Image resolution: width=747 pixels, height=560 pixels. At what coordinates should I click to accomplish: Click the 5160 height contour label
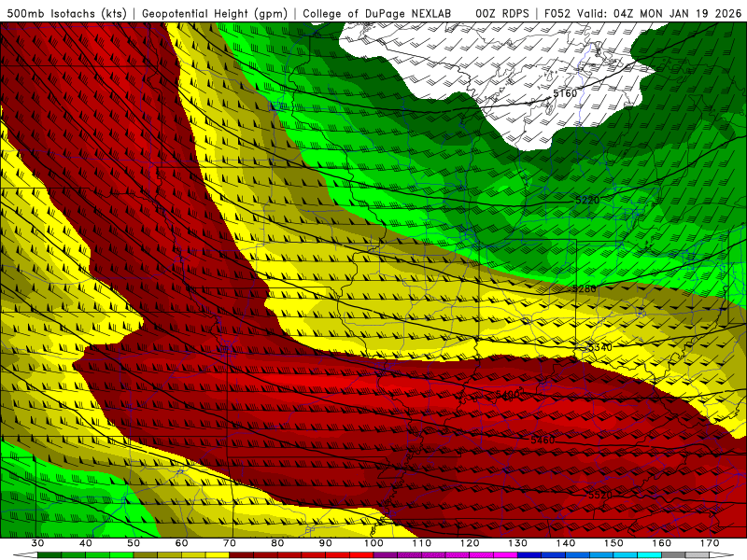click(565, 93)
